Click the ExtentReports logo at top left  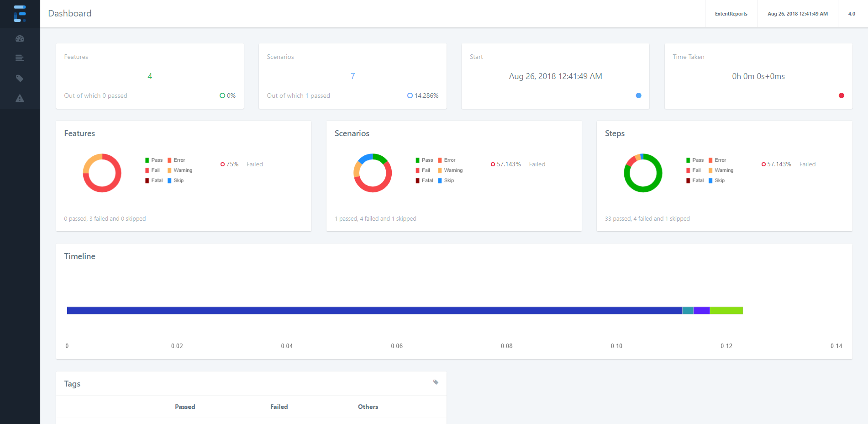click(x=20, y=14)
